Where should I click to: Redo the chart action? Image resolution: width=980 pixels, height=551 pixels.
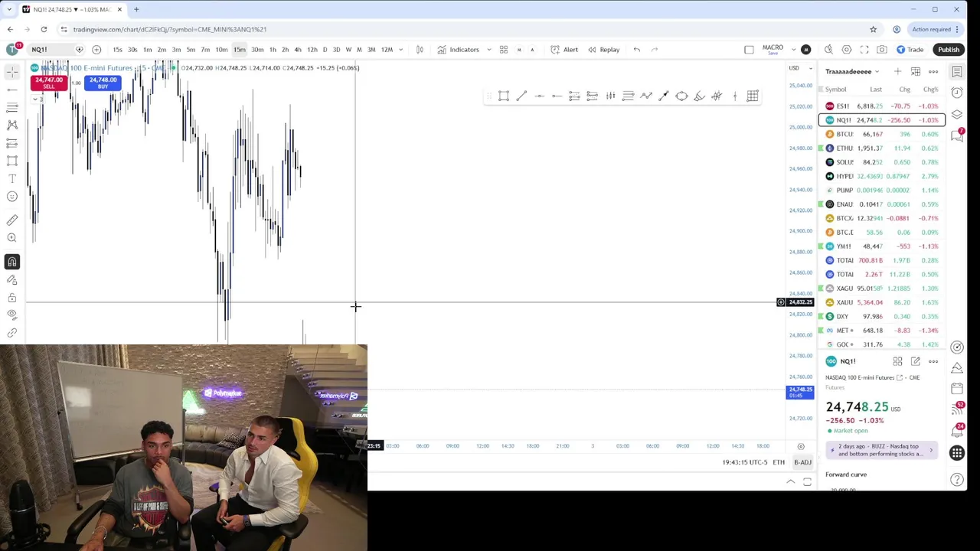655,50
